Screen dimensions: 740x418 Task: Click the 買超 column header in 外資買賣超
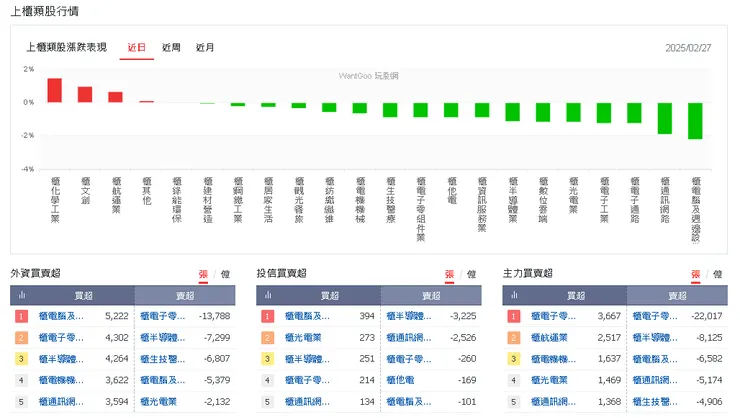[84, 296]
